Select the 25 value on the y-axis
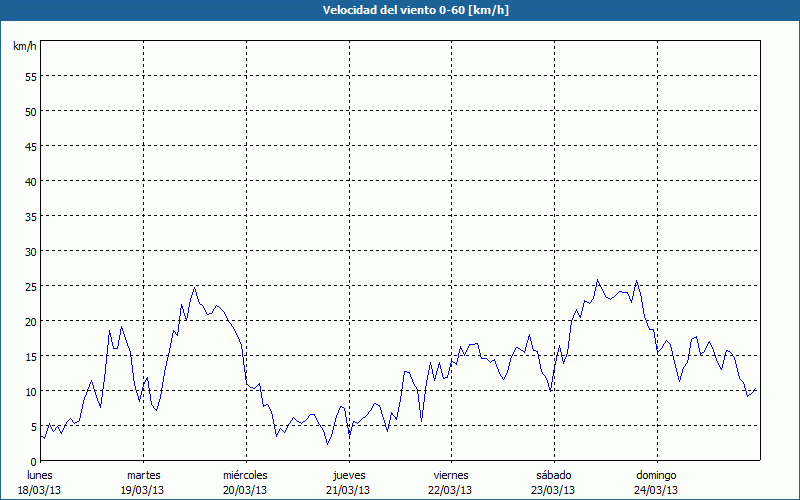The height and width of the screenshot is (500, 800). [30, 286]
